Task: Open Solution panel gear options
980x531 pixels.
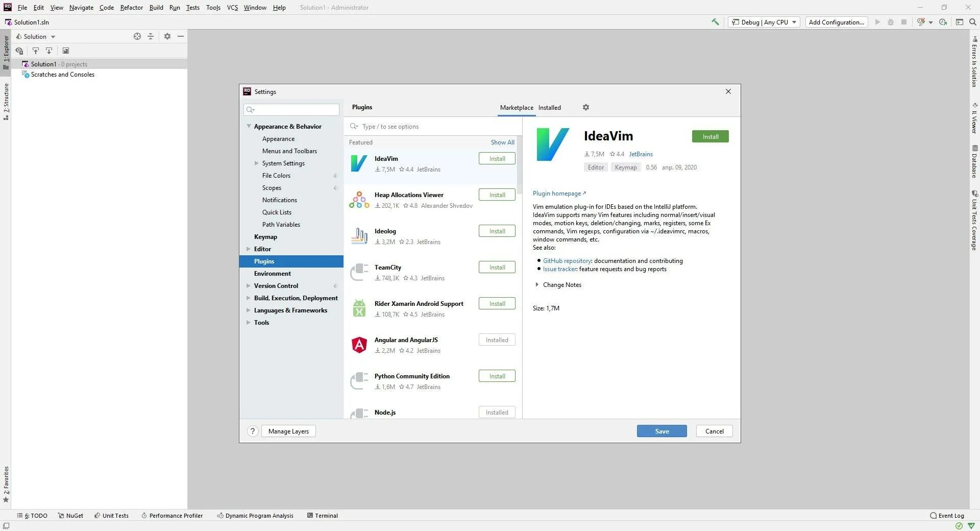Action: (x=167, y=36)
